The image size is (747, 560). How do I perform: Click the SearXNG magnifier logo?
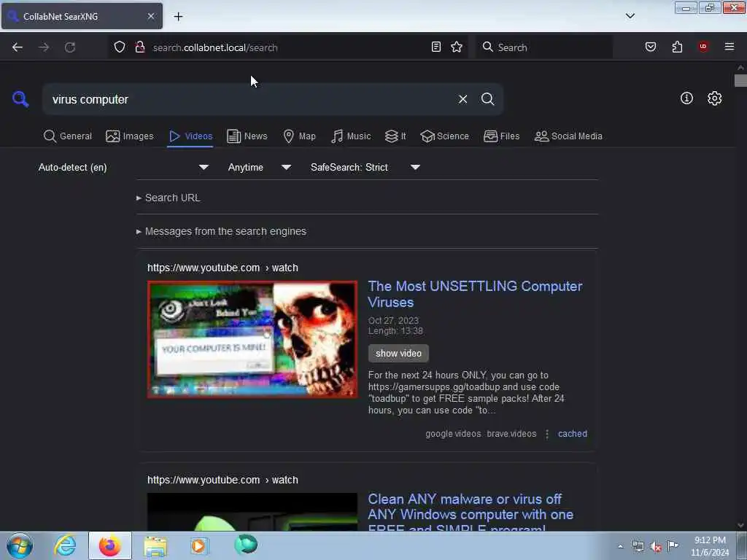pos(20,99)
